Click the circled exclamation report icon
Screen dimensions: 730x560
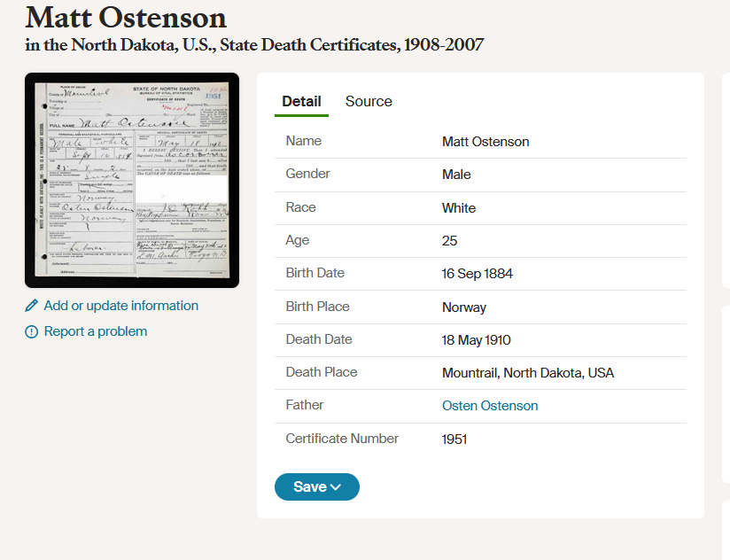click(30, 331)
